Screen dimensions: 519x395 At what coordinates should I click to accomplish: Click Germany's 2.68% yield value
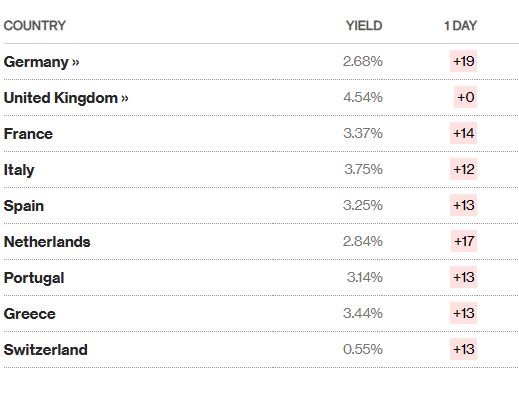click(363, 61)
